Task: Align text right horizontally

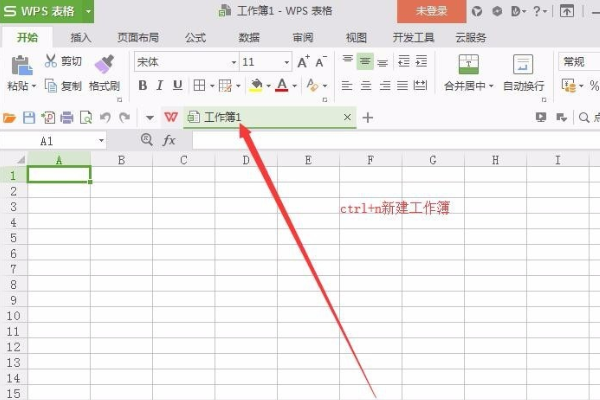Action: click(x=385, y=85)
